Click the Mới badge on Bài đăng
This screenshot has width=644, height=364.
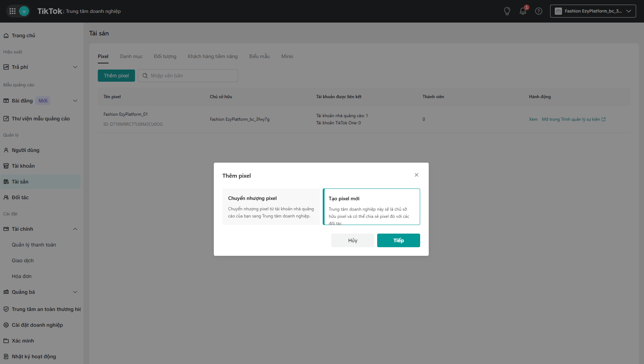click(x=43, y=101)
